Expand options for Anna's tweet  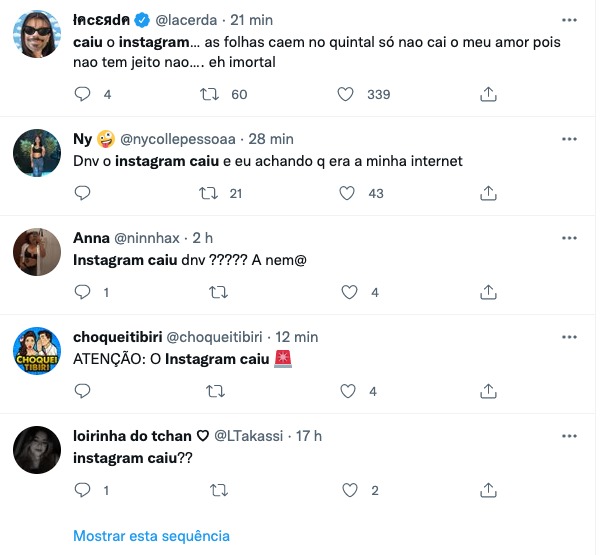570,238
